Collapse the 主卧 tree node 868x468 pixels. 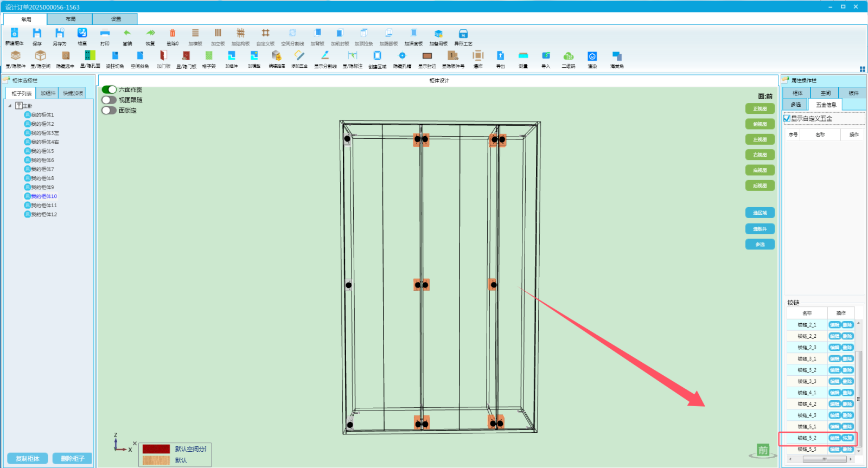[x=10, y=106]
